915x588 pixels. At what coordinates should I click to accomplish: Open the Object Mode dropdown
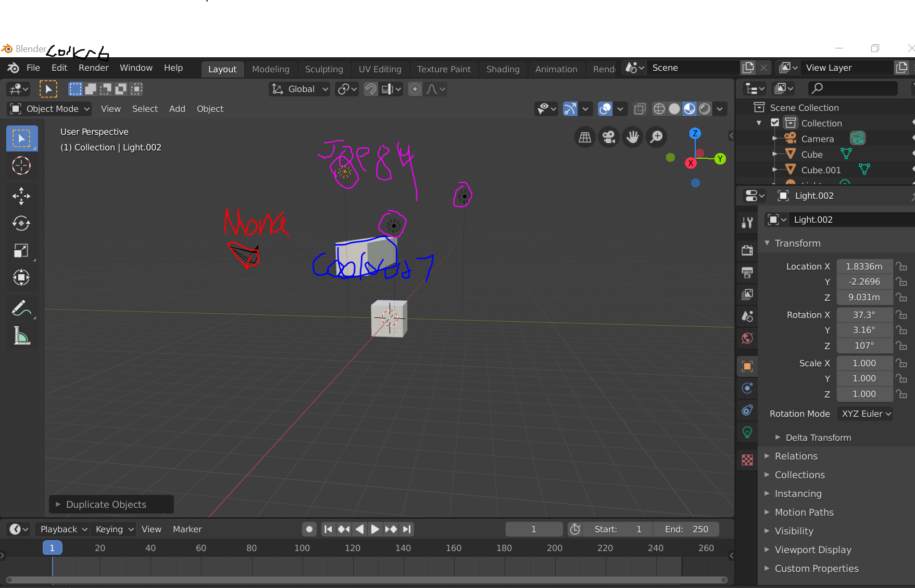(50, 109)
